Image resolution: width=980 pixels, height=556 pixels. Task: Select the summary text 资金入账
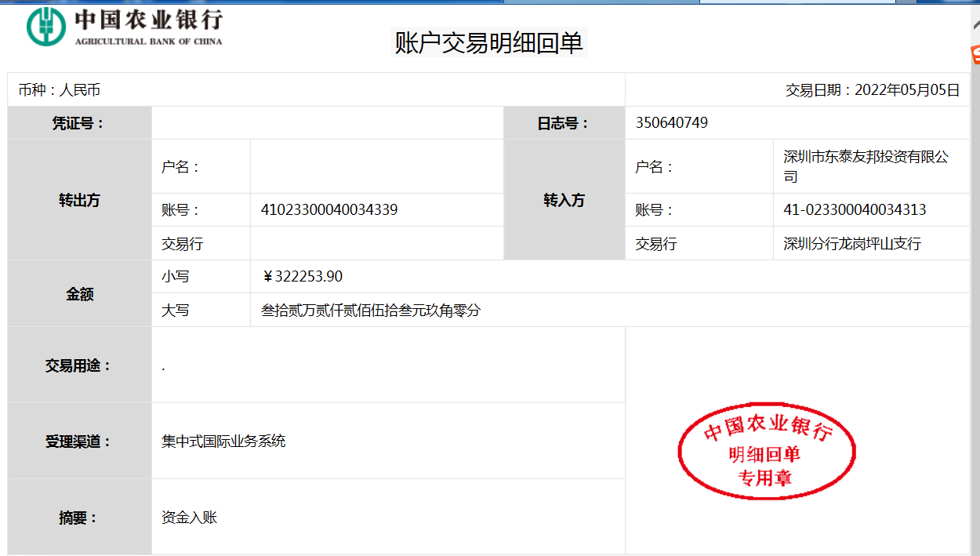click(189, 518)
